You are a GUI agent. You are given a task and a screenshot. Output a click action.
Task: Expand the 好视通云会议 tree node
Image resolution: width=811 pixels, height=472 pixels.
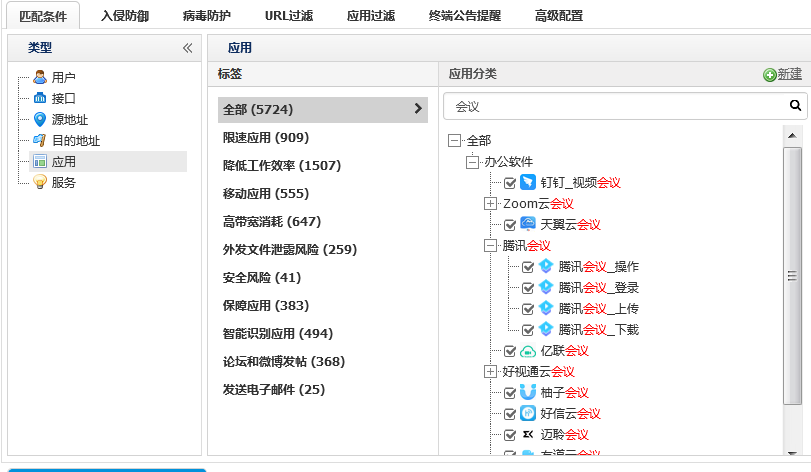click(x=490, y=372)
